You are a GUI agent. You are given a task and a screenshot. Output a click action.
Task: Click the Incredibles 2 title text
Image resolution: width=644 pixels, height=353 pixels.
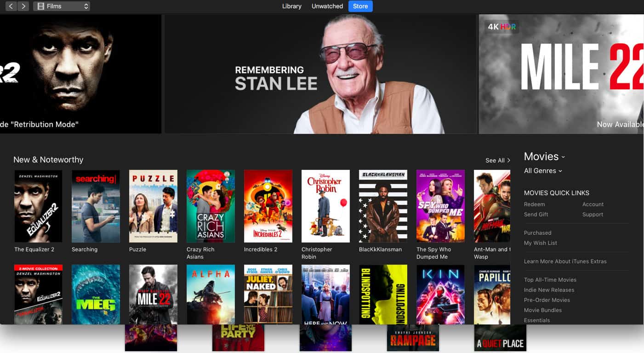(x=261, y=249)
